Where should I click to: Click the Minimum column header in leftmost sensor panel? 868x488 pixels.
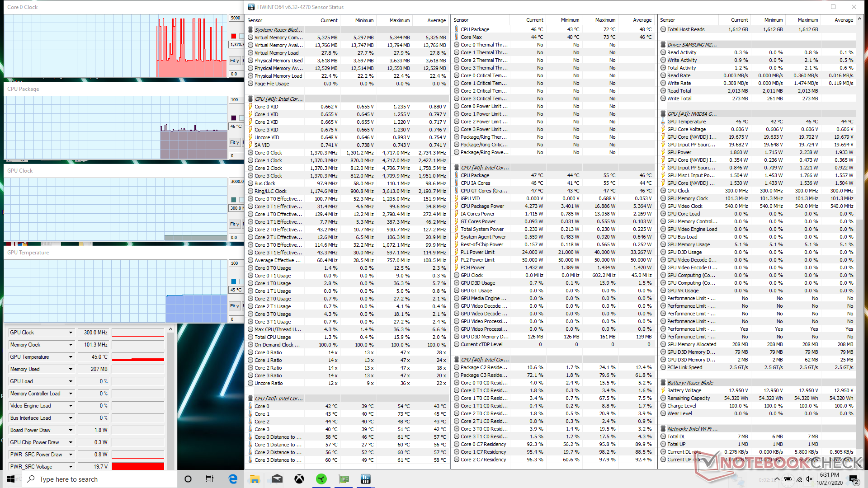364,20
